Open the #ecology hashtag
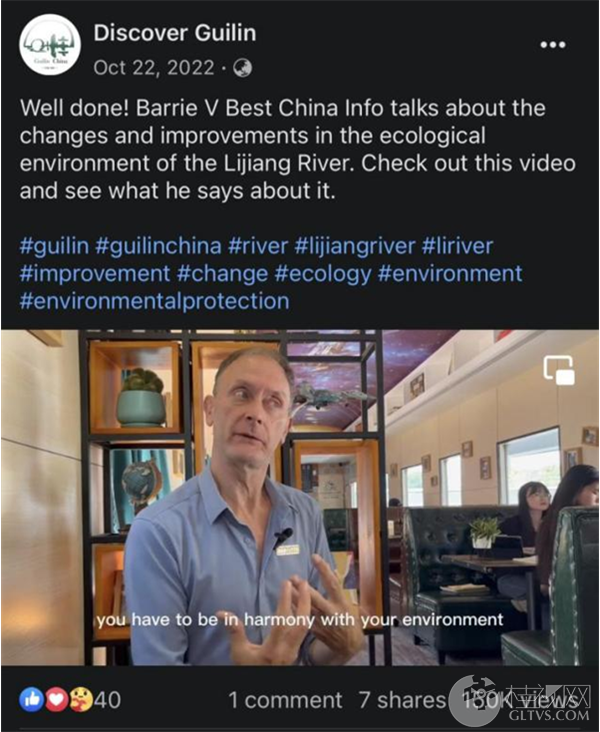This screenshot has width=600, height=732. pyautogui.click(x=323, y=274)
